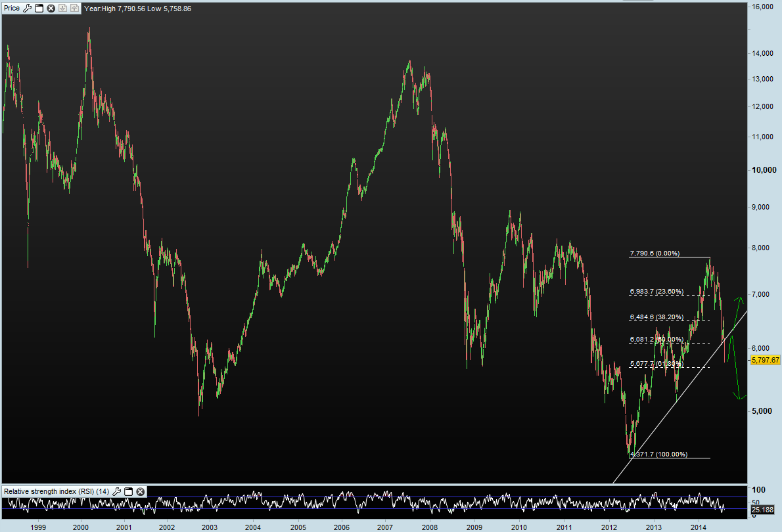Open RSI indicator settings wrench
Screen dimensions: 782x532
117,492
